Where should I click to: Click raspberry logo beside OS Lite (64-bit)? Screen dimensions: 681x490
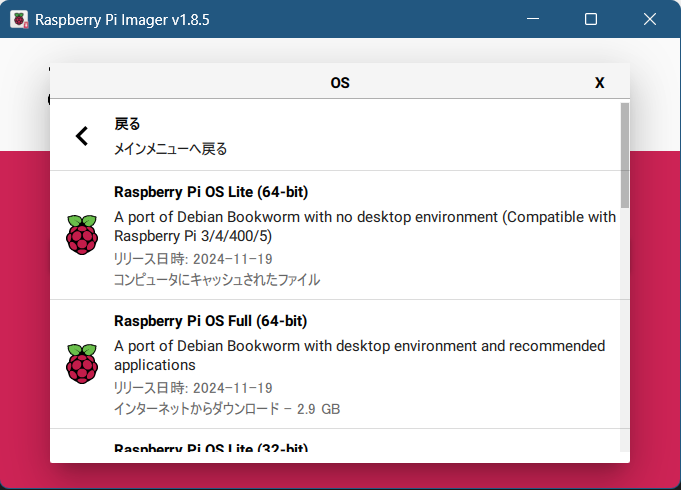point(82,235)
